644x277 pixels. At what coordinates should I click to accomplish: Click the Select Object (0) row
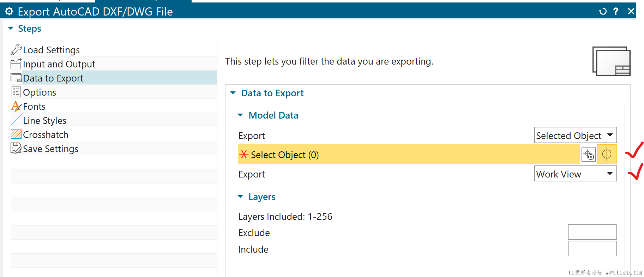409,154
